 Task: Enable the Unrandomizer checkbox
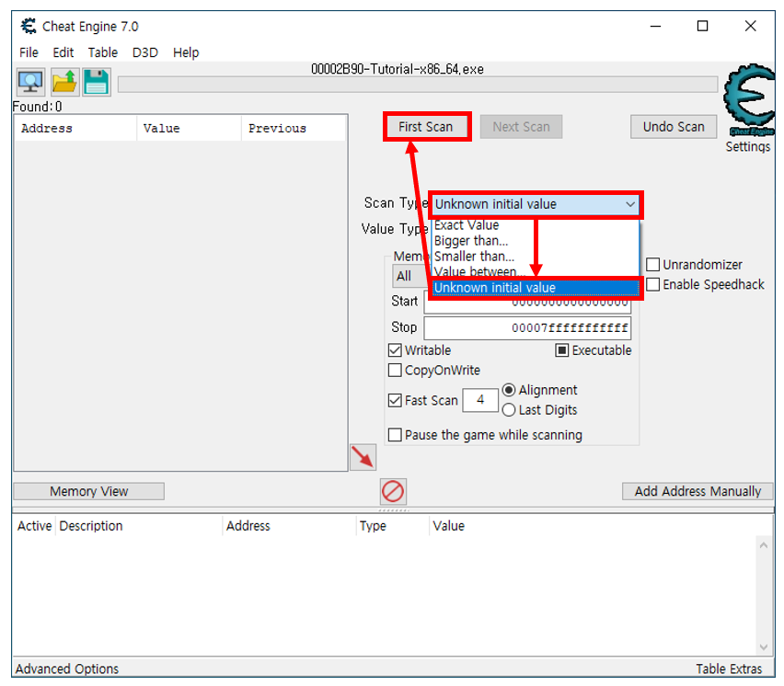(x=653, y=264)
